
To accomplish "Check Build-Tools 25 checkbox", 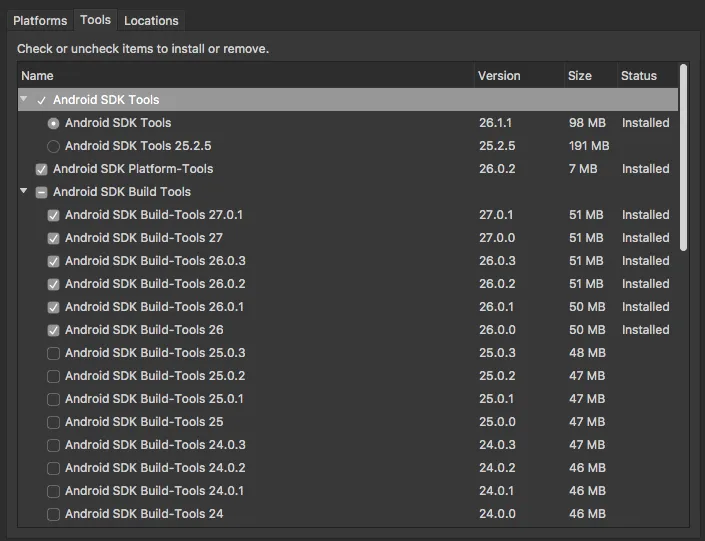I will [54, 422].
